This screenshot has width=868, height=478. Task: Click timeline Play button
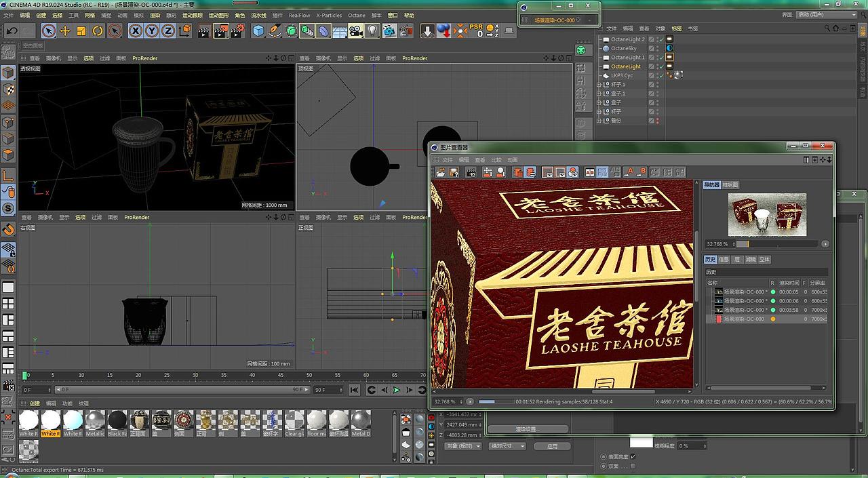(x=397, y=390)
